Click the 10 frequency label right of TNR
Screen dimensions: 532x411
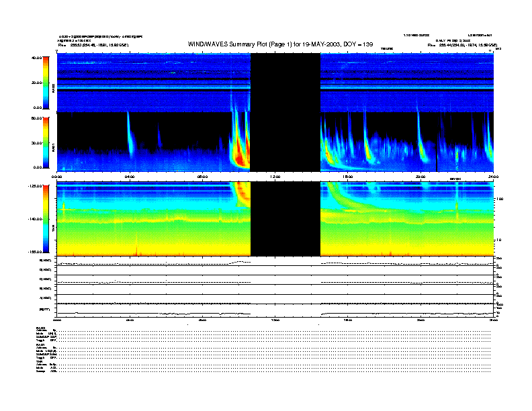(498, 240)
